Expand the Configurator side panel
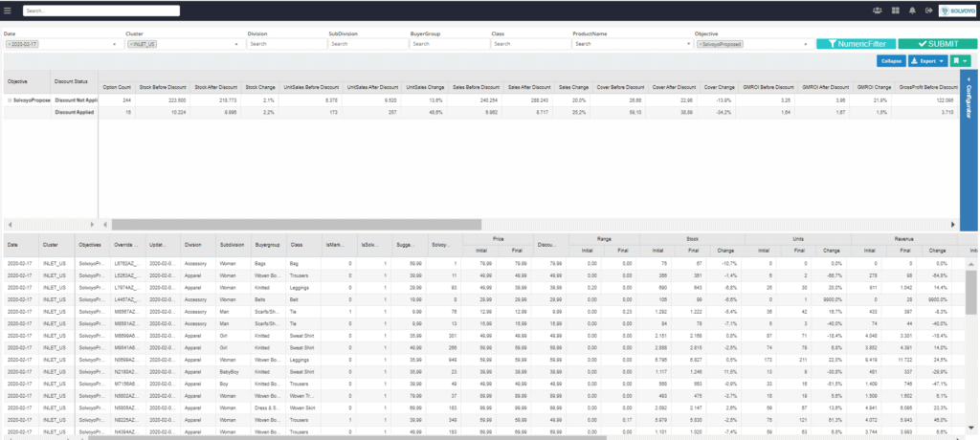The width and height of the screenshot is (980, 440). pyautogui.click(x=969, y=150)
